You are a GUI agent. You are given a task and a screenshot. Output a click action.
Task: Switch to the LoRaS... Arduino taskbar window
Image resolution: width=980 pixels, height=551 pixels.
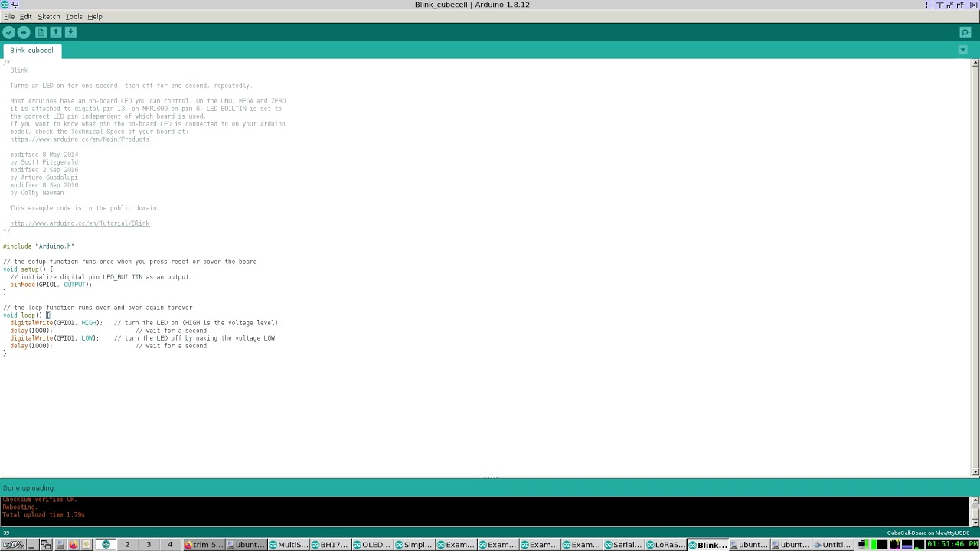[665, 545]
